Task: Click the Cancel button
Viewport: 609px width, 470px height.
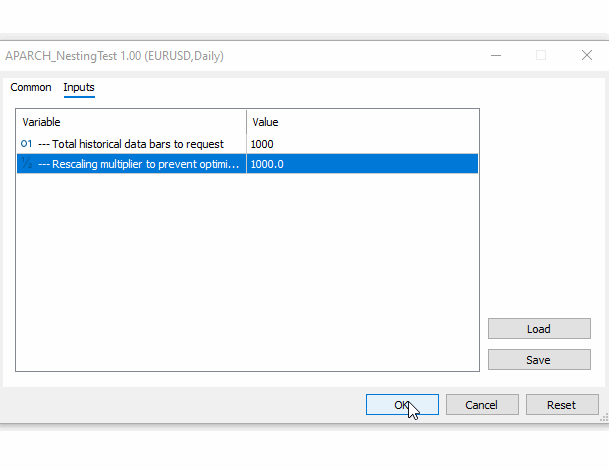Action: coord(482,405)
